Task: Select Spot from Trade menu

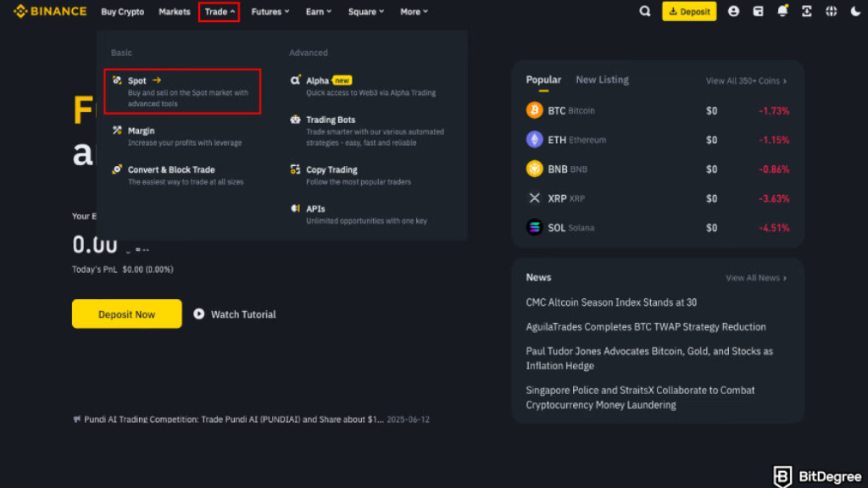Action: click(x=182, y=91)
